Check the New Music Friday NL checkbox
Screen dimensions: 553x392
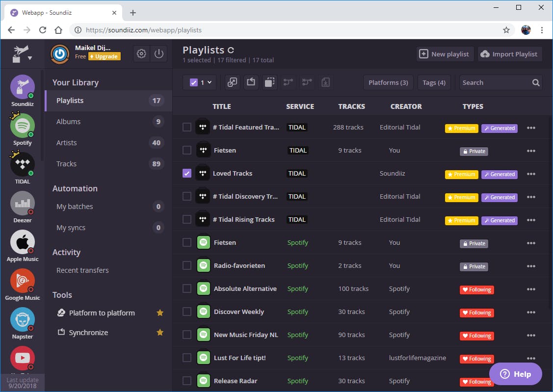[187, 335]
